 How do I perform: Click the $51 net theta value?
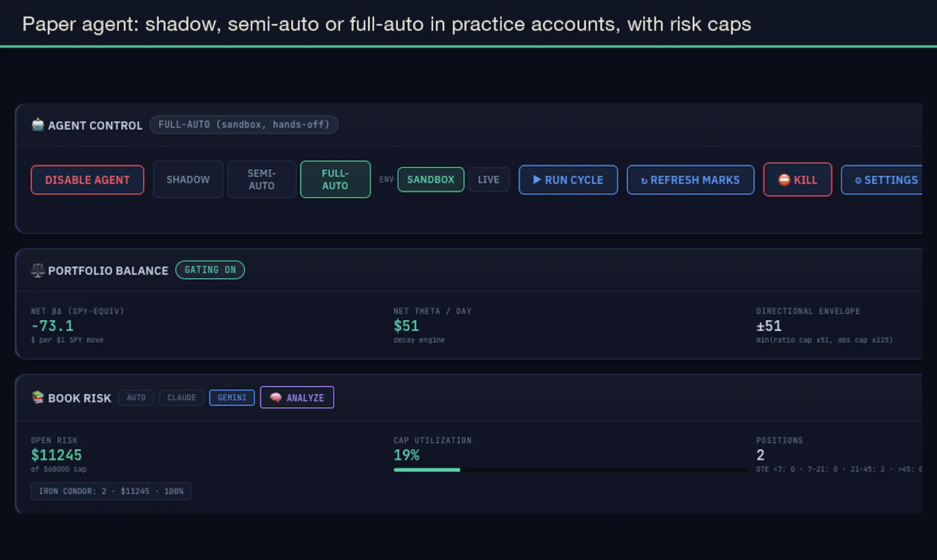(406, 326)
